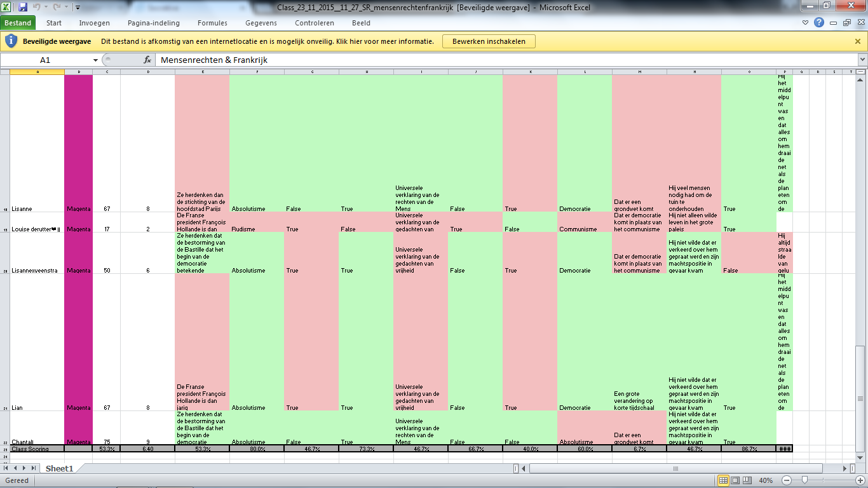Click the Protected View shield info icon
868x488 pixels.
coord(11,41)
